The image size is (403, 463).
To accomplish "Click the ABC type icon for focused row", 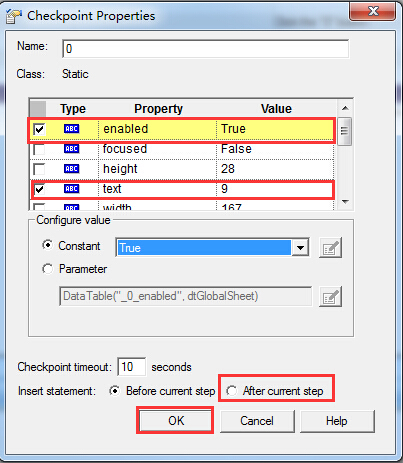I will (x=71, y=149).
